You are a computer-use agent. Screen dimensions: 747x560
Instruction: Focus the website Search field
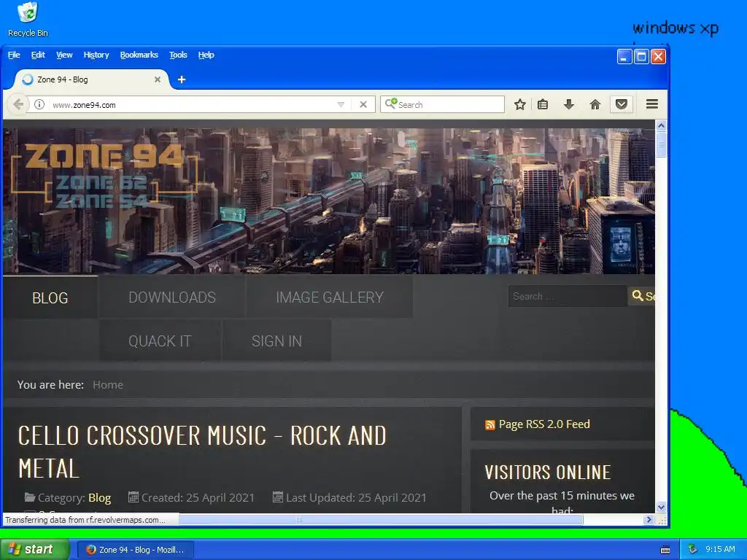tap(567, 296)
